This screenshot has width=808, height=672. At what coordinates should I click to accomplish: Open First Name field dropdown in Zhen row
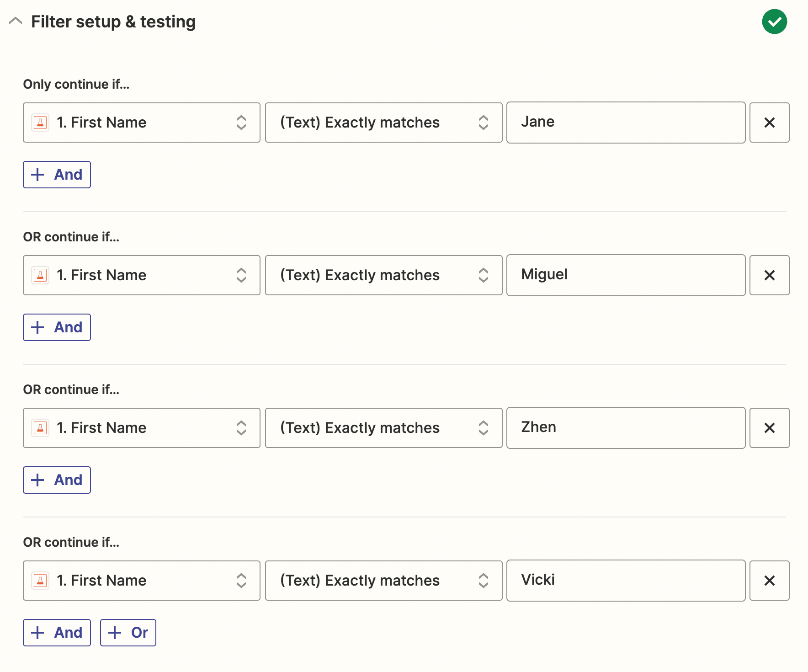[x=142, y=428]
